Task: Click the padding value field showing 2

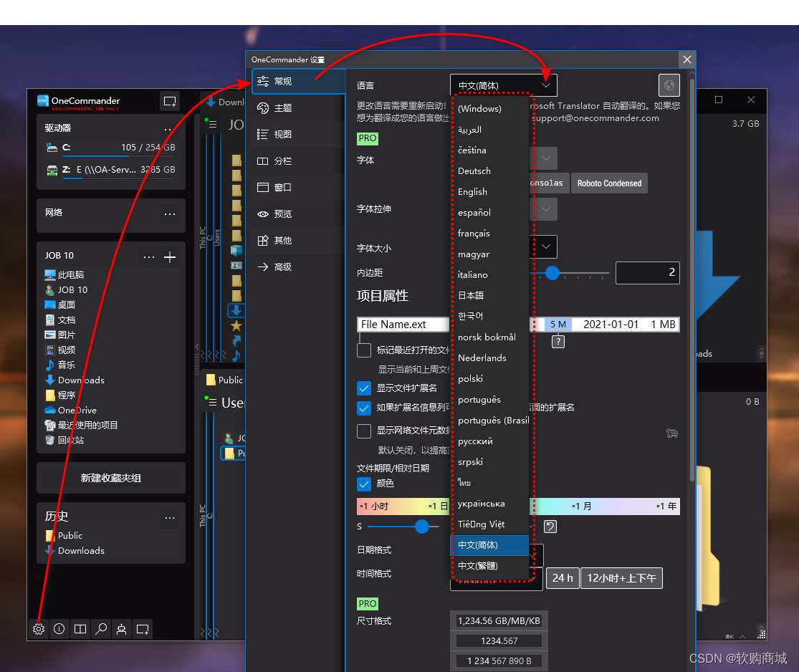Action: pyautogui.click(x=648, y=272)
